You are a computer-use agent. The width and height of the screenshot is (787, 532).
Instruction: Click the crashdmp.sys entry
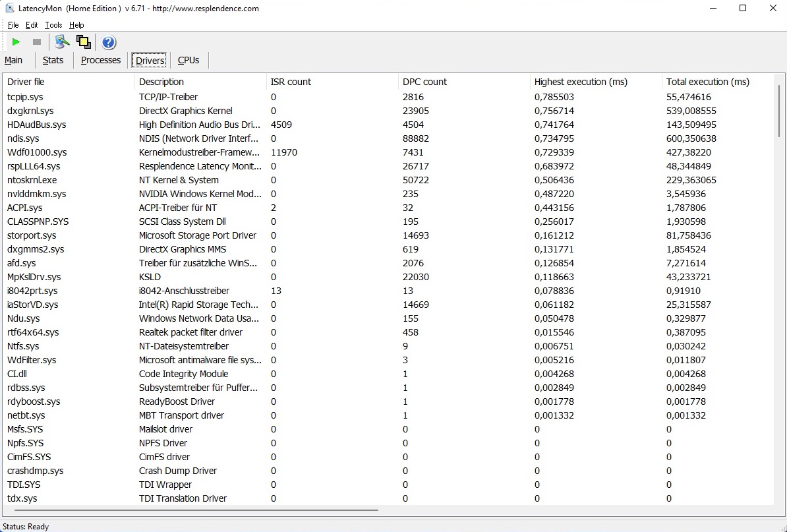pyautogui.click(x=389, y=471)
